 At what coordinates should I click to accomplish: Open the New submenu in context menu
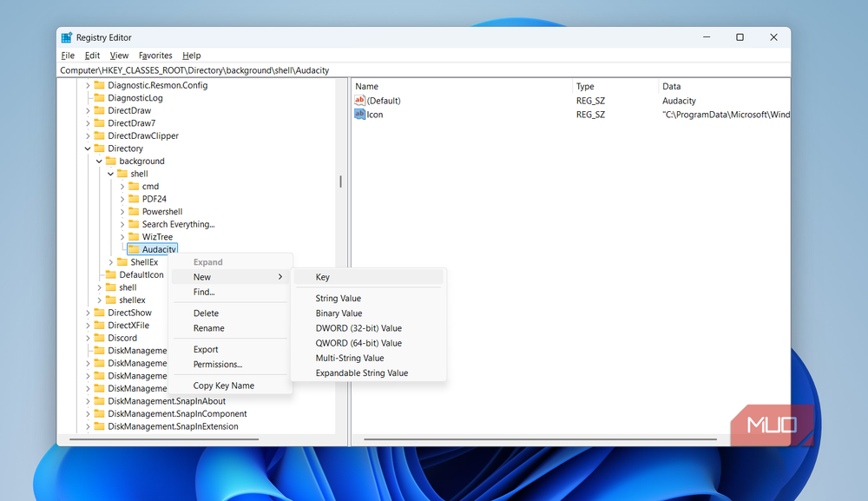click(x=230, y=277)
